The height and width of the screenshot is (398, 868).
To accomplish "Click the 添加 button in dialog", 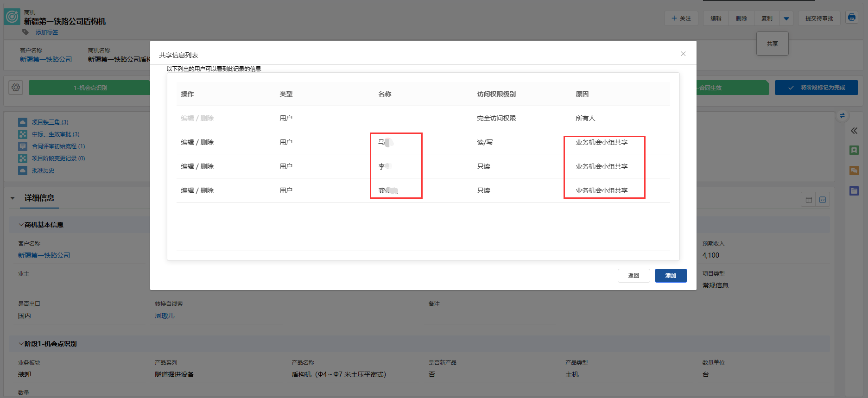I will click(671, 276).
